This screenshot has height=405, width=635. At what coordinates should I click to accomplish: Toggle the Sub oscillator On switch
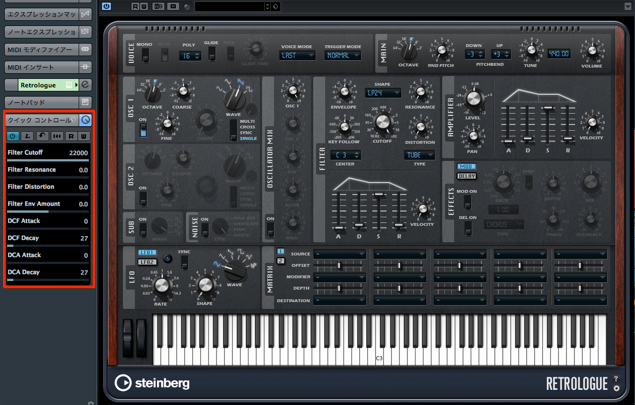[143, 230]
